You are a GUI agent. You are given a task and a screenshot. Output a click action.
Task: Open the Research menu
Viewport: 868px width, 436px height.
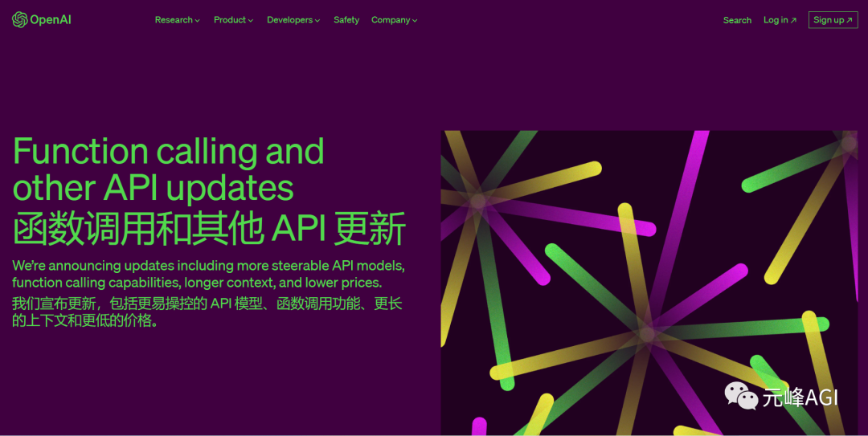[x=174, y=20]
